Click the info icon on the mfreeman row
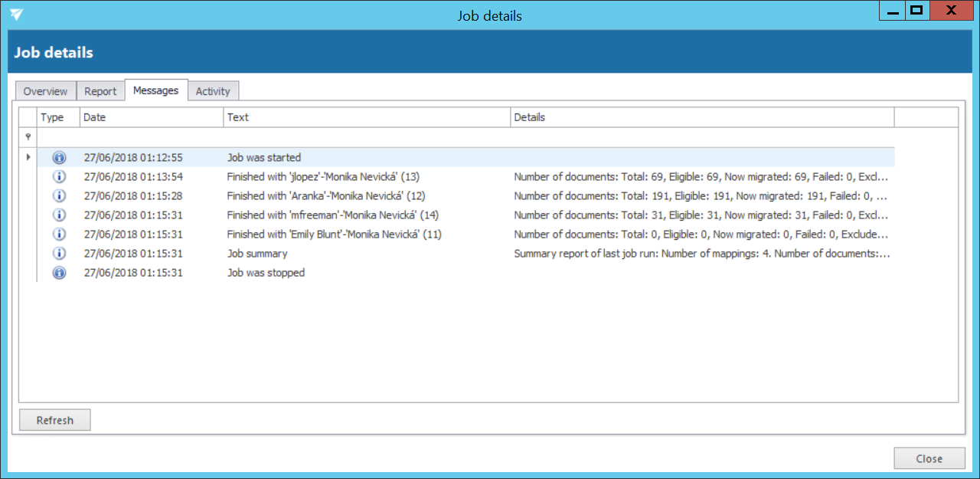 point(59,215)
